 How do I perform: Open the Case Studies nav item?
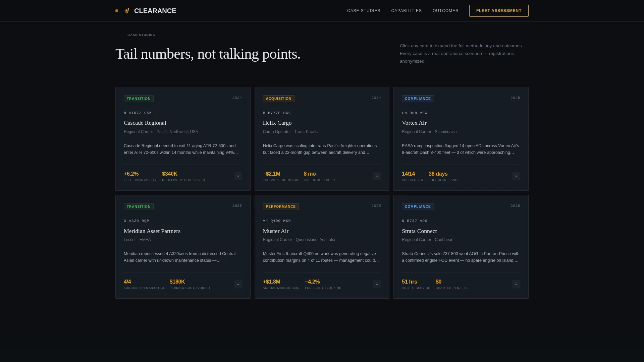[x=364, y=11]
